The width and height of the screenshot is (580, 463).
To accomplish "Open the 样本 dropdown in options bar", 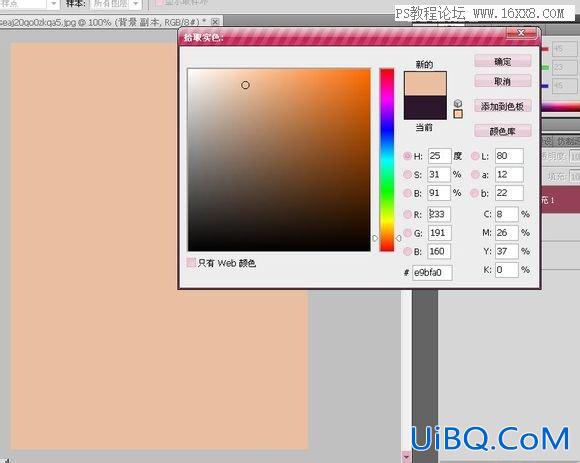I will click(116, 4).
